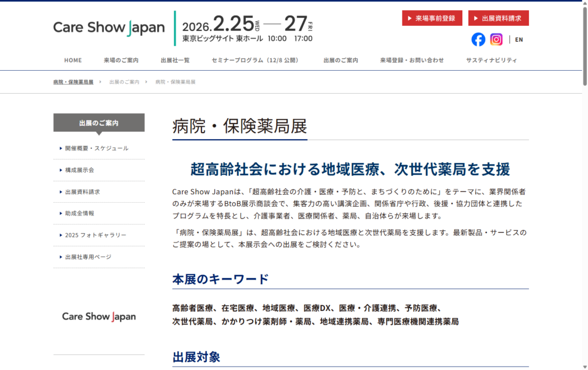
Task: Click the 出展資料請求 sidebar link
Action: pos(84,191)
